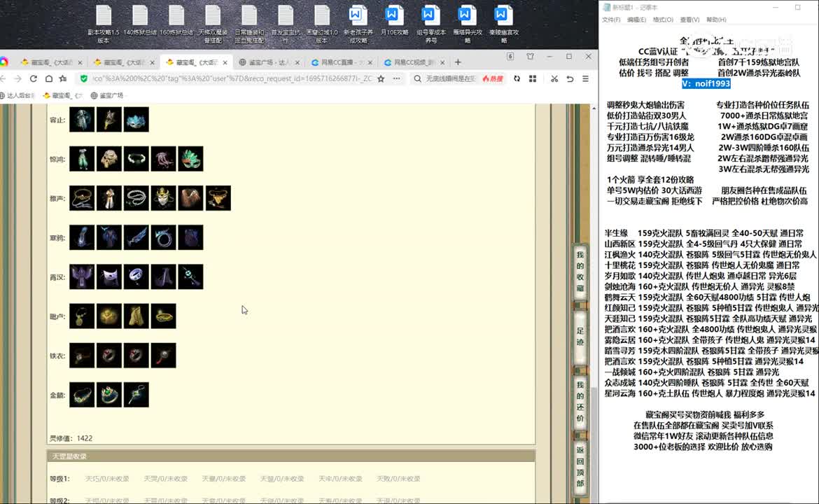Screen dimensions: 819x504
Task: Select the blue curved blade equipment icon
Action: coord(136,237)
